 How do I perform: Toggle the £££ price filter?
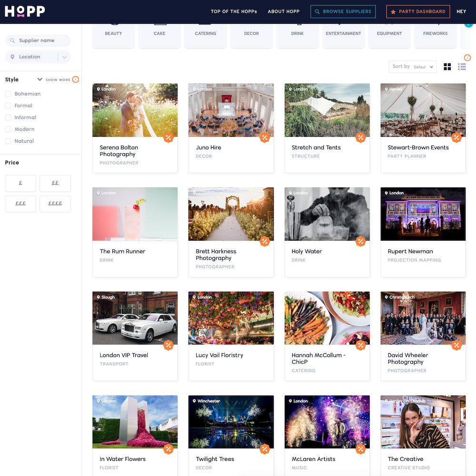(x=20, y=203)
